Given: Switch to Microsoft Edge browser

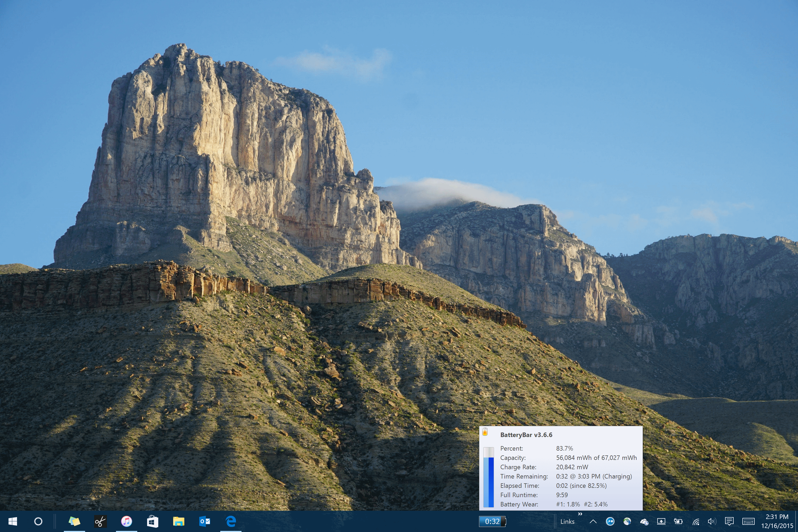Looking at the screenshot, I should [231, 521].
